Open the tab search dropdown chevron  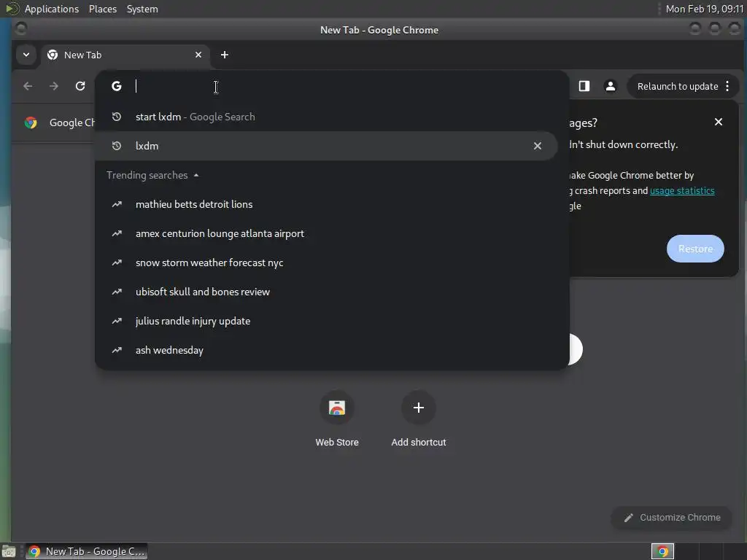tap(26, 55)
